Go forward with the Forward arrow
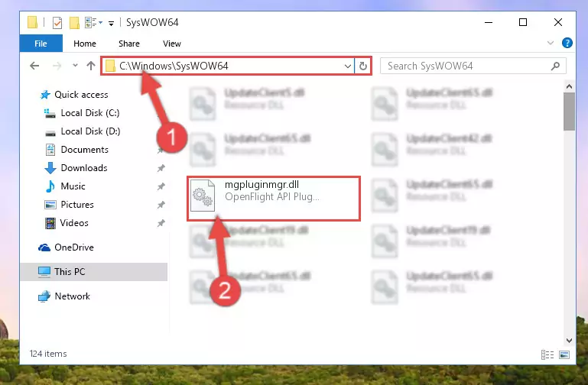 click(57, 66)
